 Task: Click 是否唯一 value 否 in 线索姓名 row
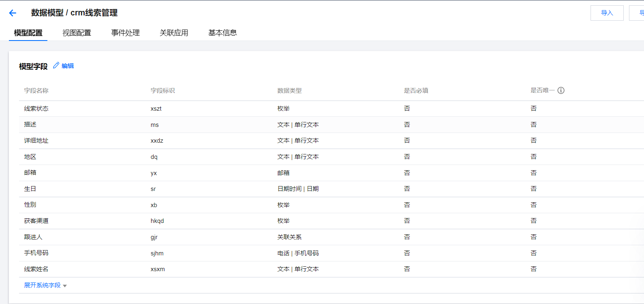tap(534, 269)
